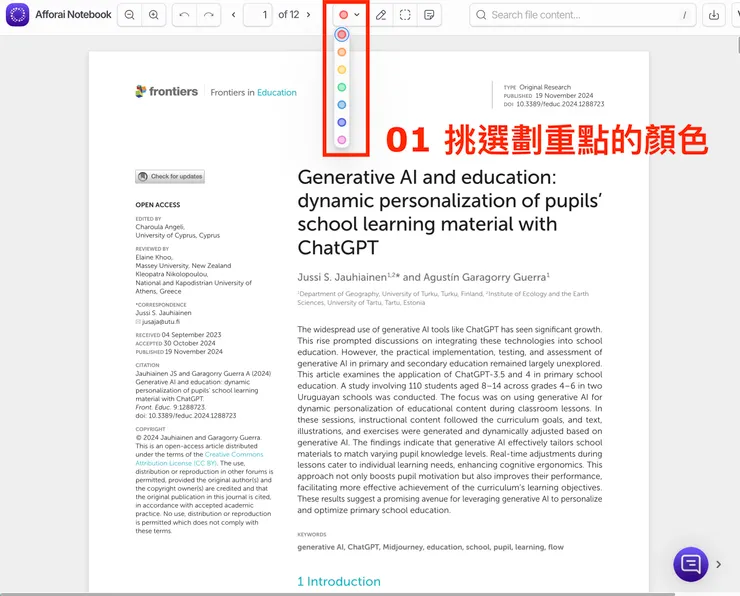Click the 1 Introduction heading
This screenshot has height=596, width=740.
pyautogui.click(x=339, y=581)
